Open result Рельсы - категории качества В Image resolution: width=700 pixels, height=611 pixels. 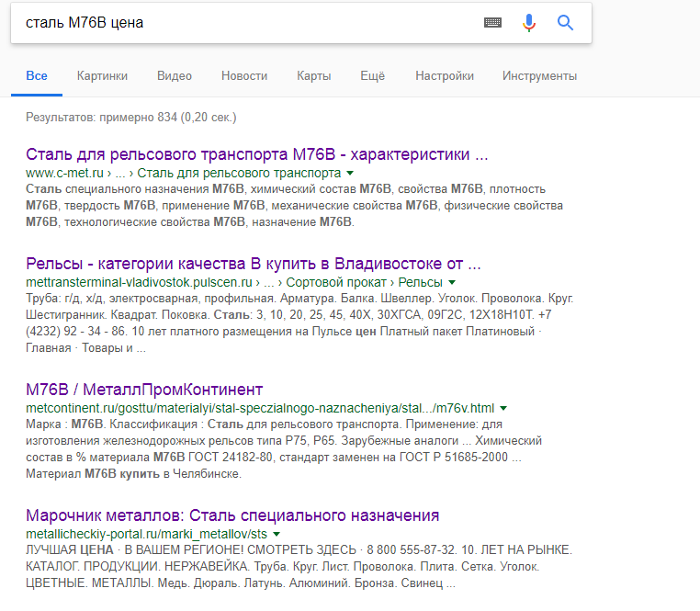(x=254, y=264)
